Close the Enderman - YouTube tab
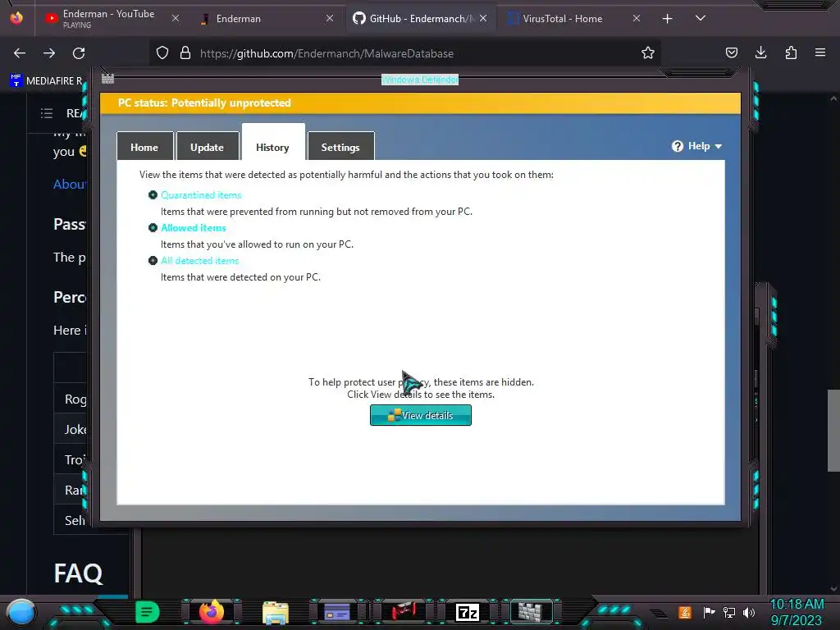Image resolution: width=840 pixels, height=630 pixels. 176,18
